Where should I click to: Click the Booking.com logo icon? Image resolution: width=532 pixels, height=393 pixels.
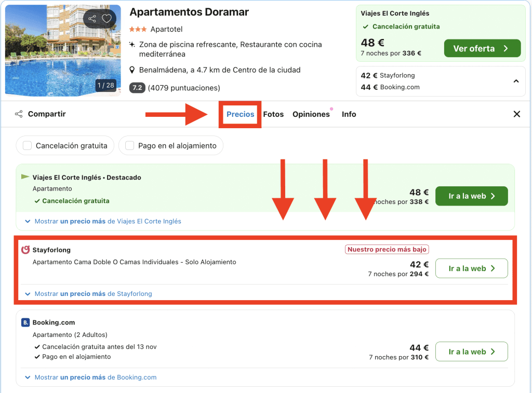point(25,322)
